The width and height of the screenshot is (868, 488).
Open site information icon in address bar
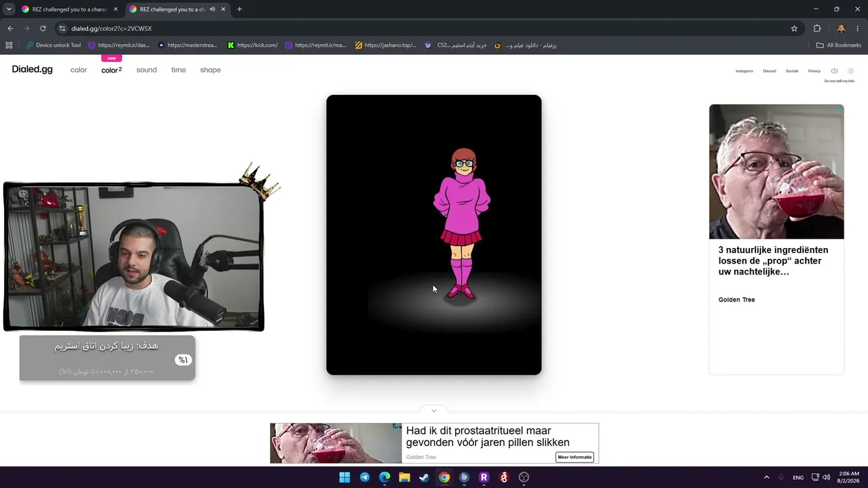coord(62,28)
